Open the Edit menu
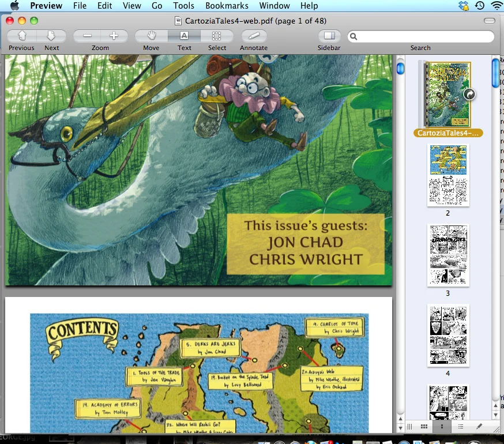 point(105,5)
